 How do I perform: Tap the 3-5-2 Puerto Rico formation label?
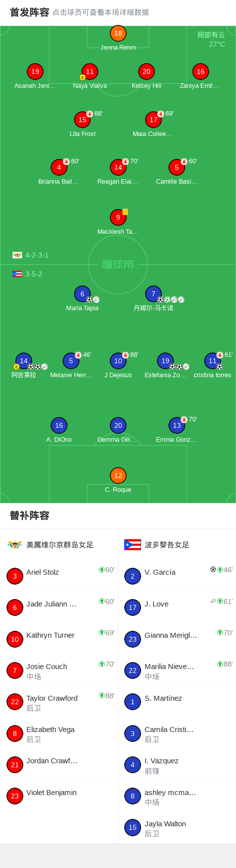(27, 274)
